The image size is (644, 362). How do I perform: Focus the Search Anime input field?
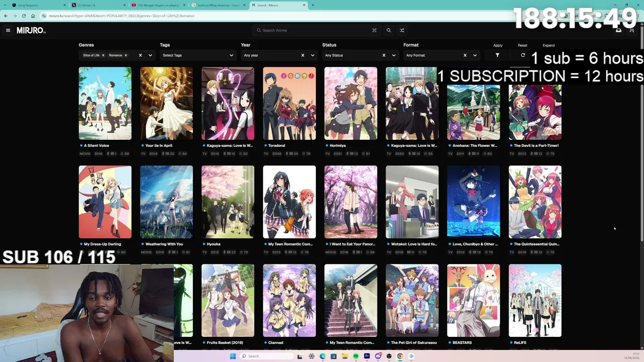pyautogui.click(x=317, y=30)
